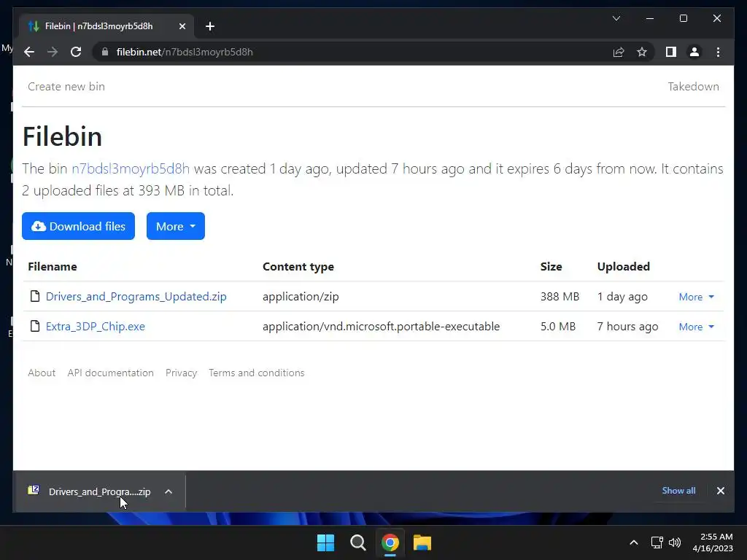Expand download item options chevron
747x560 pixels.
[x=169, y=491]
